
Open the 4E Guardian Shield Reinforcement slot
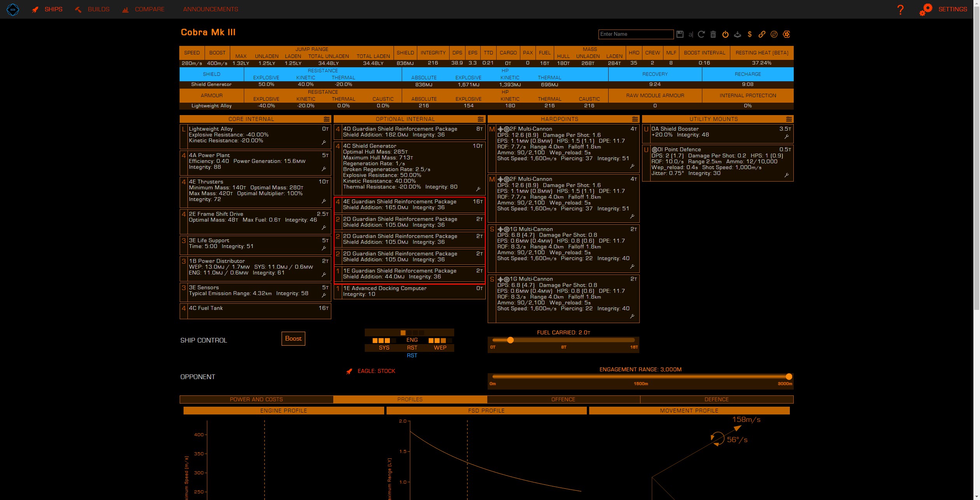pyautogui.click(x=409, y=205)
